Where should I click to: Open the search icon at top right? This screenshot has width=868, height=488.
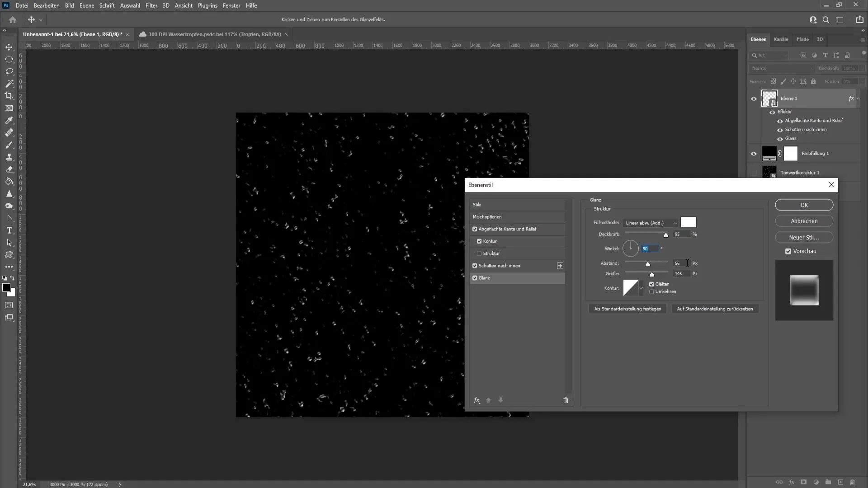click(826, 19)
